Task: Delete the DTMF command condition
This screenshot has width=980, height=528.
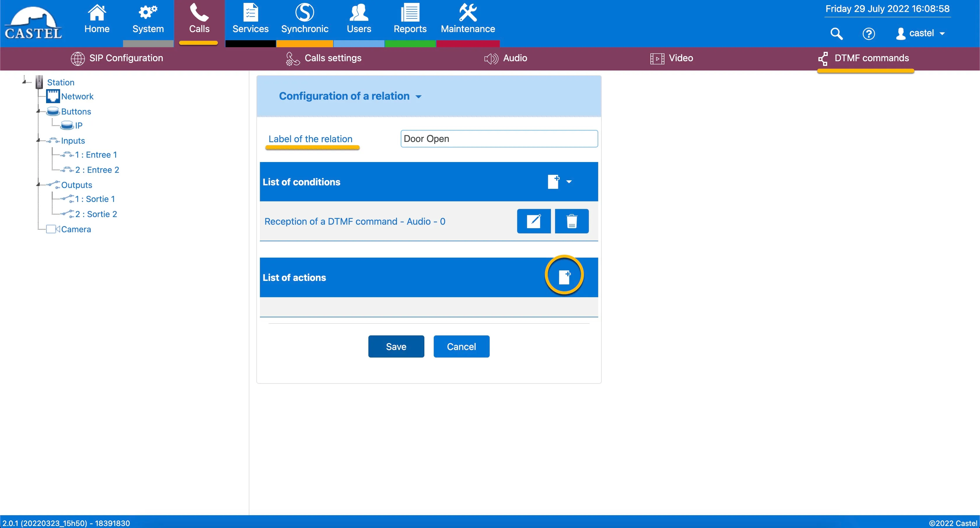Action: click(571, 221)
